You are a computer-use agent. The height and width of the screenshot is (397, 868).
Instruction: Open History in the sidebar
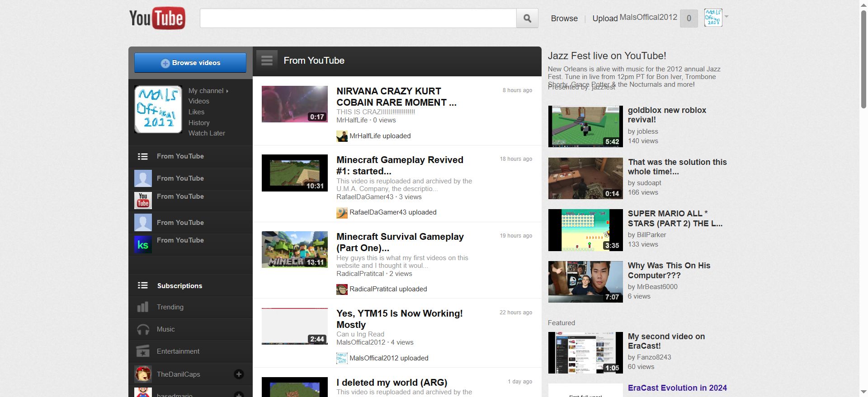click(x=199, y=123)
